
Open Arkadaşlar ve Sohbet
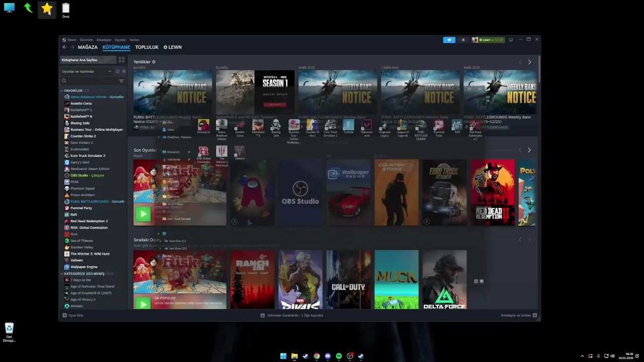(x=516, y=315)
